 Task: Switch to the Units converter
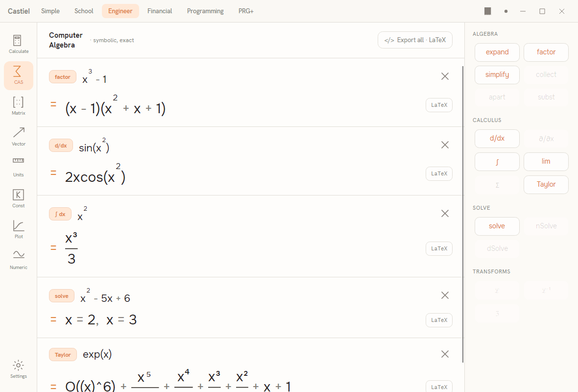[19, 168]
